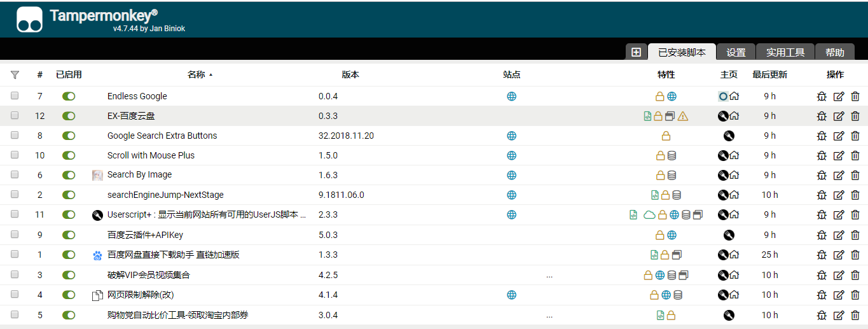The height and width of the screenshot is (329, 868).
Task: Expand the site ellipsis for 购物党自动比价工具
Action: tap(549, 316)
